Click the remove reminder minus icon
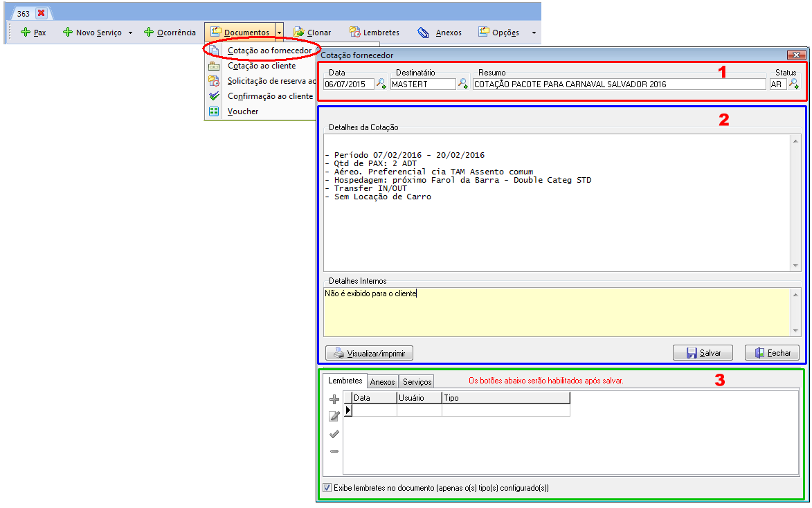812x508 pixels. coord(334,451)
